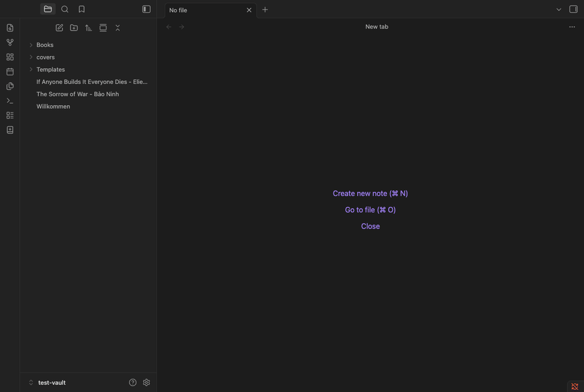This screenshot has width=584, height=392.
Task: Navigate back with left arrow
Action: pos(169,27)
